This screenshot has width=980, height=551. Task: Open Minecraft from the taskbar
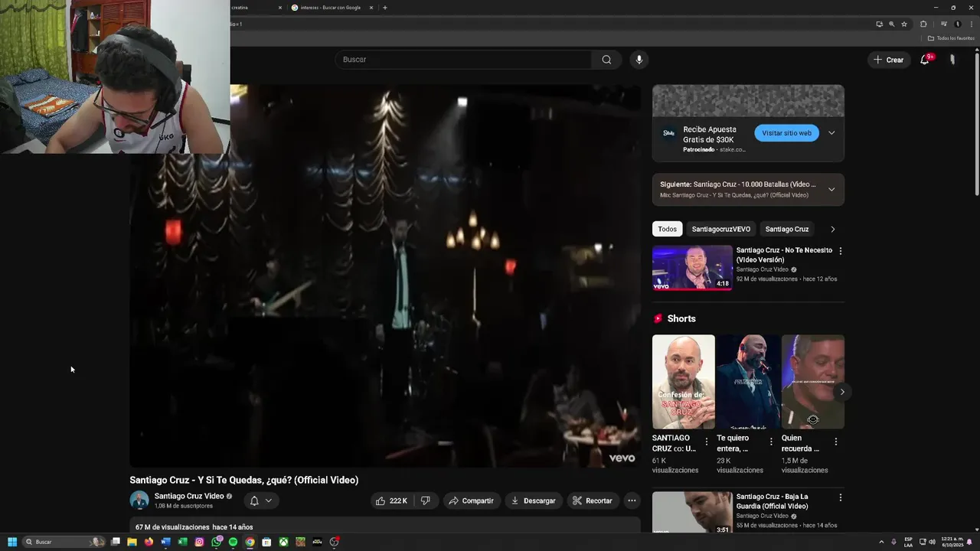click(300, 542)
